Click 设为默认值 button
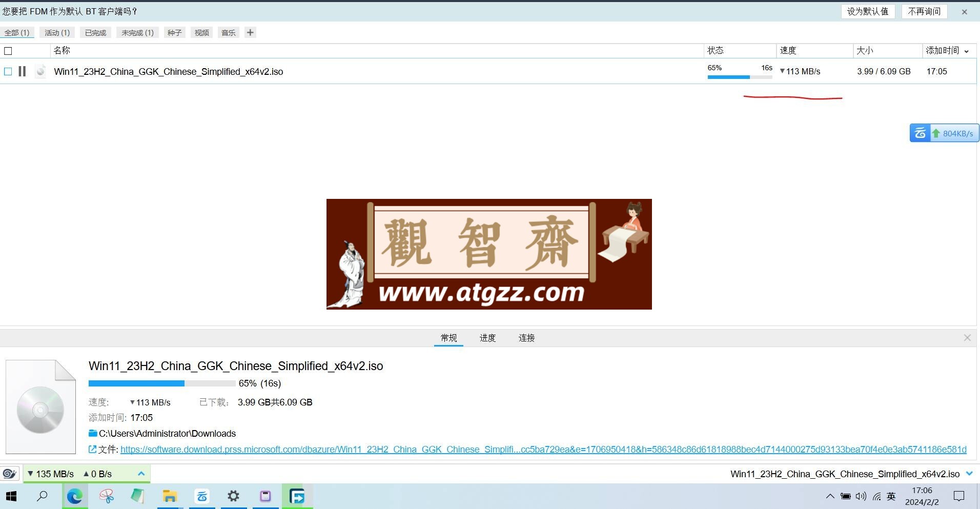 click(x=868, y=11)
